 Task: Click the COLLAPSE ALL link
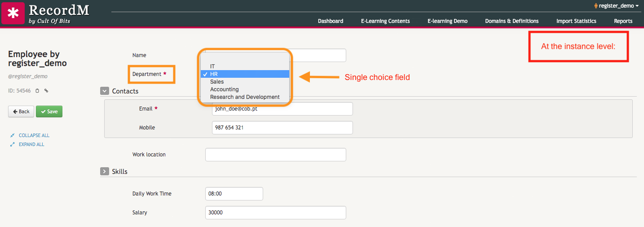point(34,135)
